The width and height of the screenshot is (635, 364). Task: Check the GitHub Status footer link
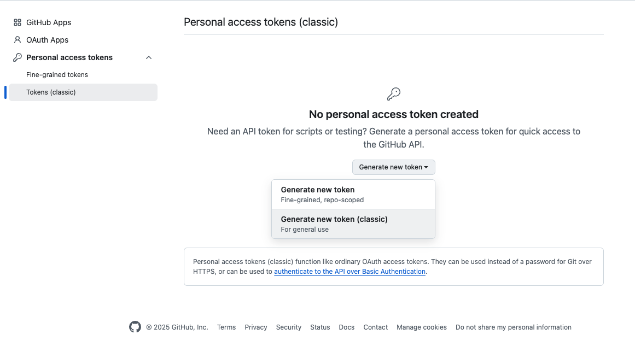coord(320,327)
